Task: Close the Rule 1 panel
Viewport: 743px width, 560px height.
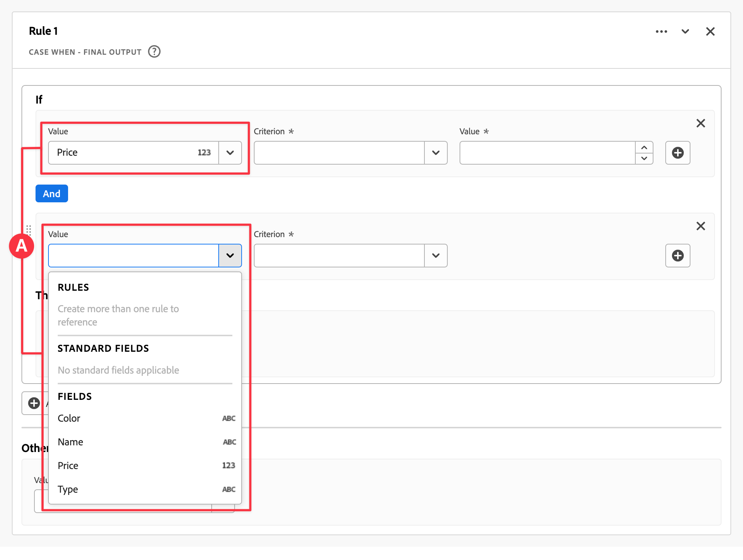Action: pyautogui.click(x=710, y=31)
